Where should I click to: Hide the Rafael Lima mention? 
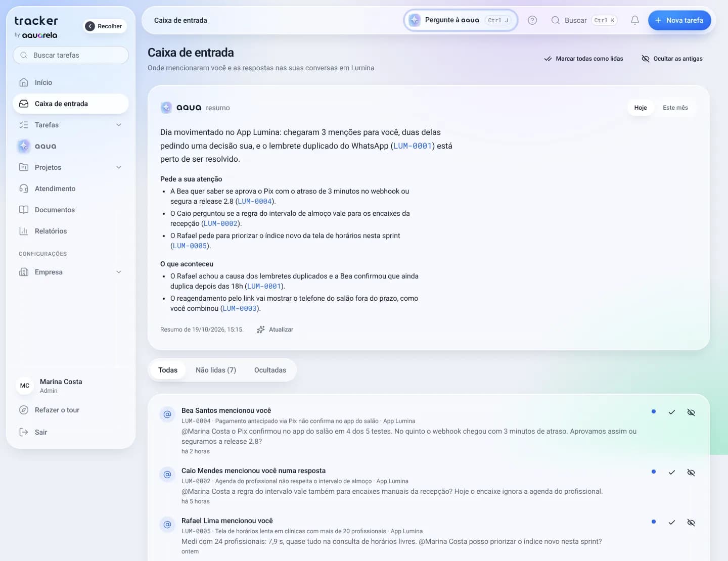point(691,523)
